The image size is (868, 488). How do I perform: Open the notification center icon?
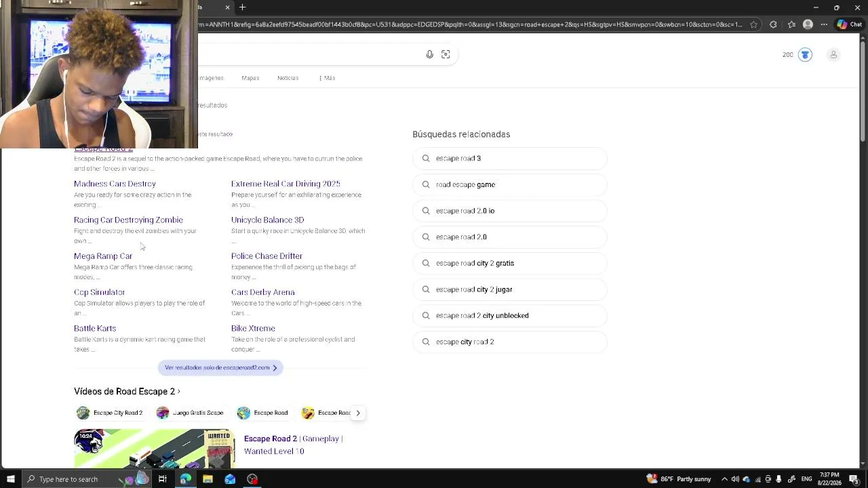854,479
